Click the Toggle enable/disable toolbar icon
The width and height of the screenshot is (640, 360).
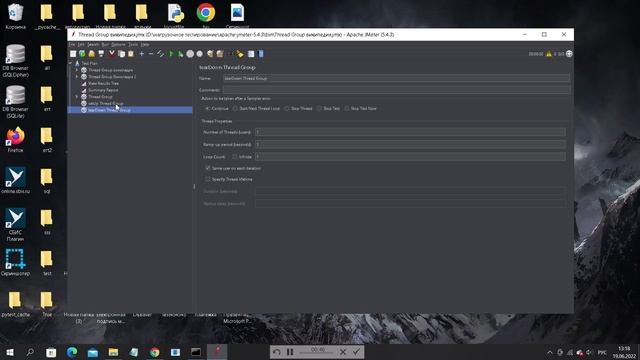click(160, 54)
